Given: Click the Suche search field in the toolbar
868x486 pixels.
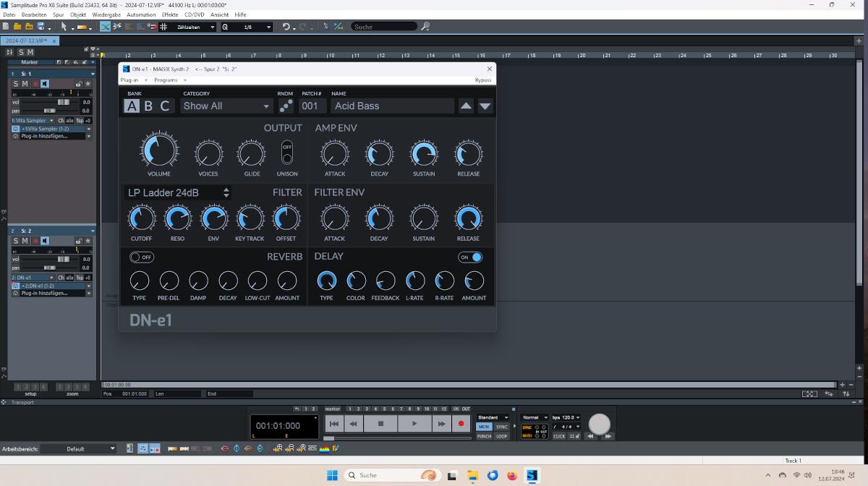Looking at the screenshot, I should click(x=384, y=27).
